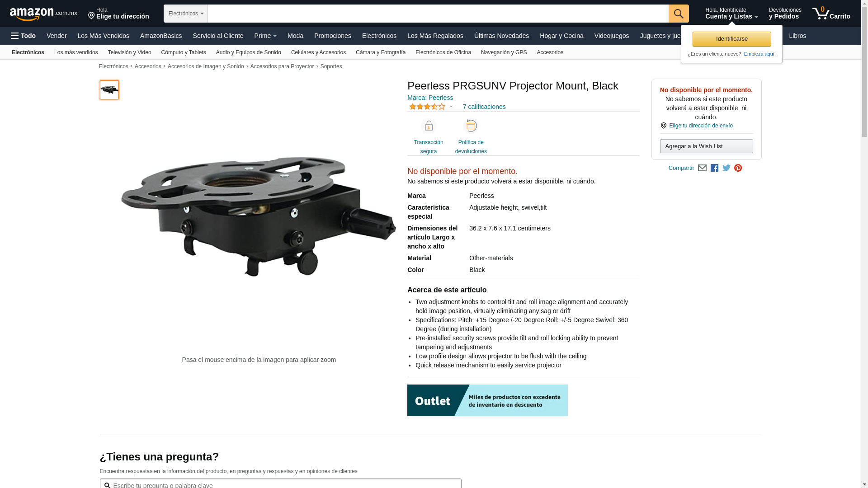Open the 7 calificaciones link

[484, 107]
